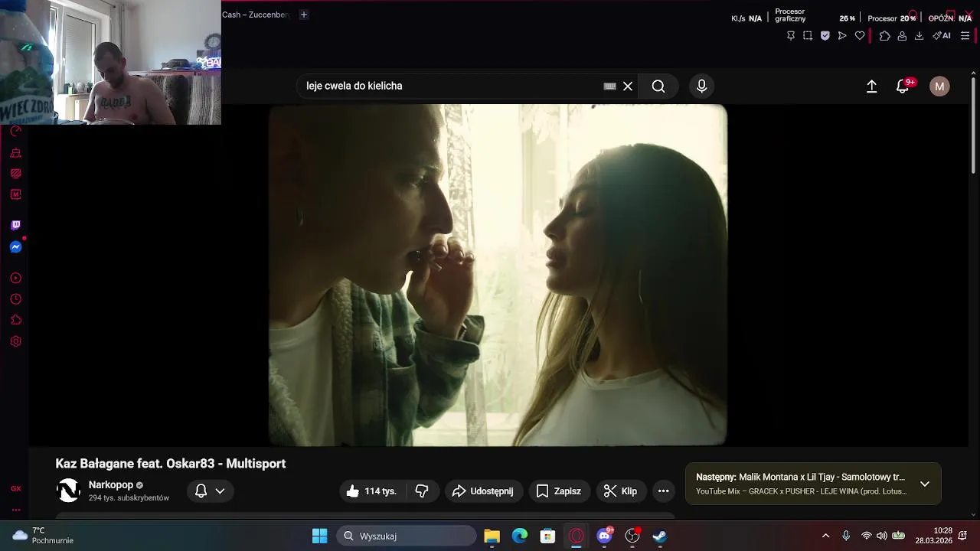The width and height of the screenshot is (980, 551).
Task: Open the Narkopop channel name link
Action: pyautogui.click(x=111, y=484)
